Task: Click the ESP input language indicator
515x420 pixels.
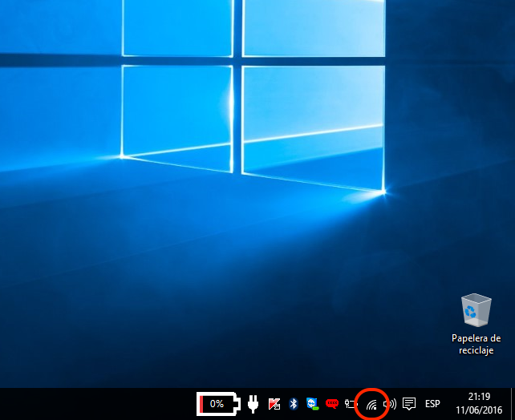Action: 432,404
